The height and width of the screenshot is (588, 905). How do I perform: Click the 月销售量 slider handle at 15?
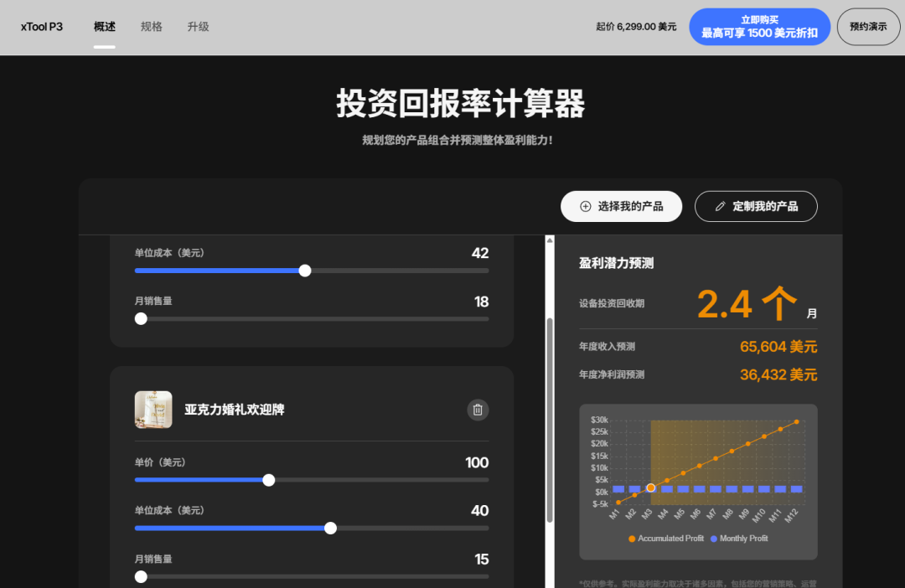point(141,576)
